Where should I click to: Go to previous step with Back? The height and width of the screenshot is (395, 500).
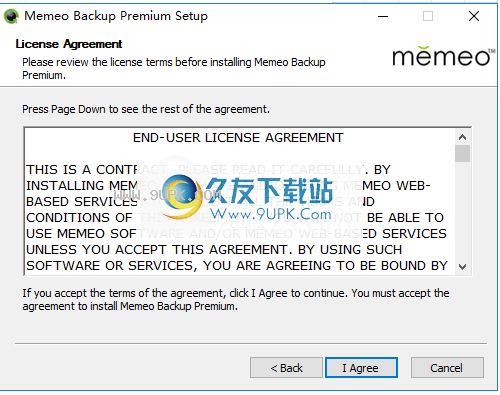click(x=286, y=368)
